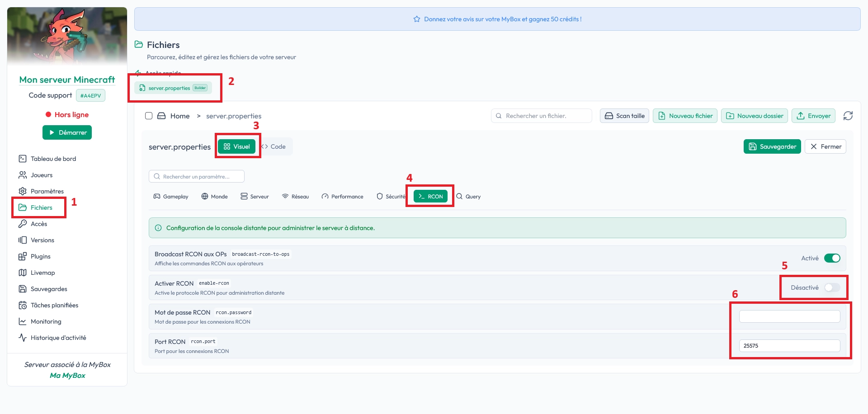Switch to the Code editor view
The height and width of the screenshot is (414, 868).
pyautogui.click(x=274, y=146)
